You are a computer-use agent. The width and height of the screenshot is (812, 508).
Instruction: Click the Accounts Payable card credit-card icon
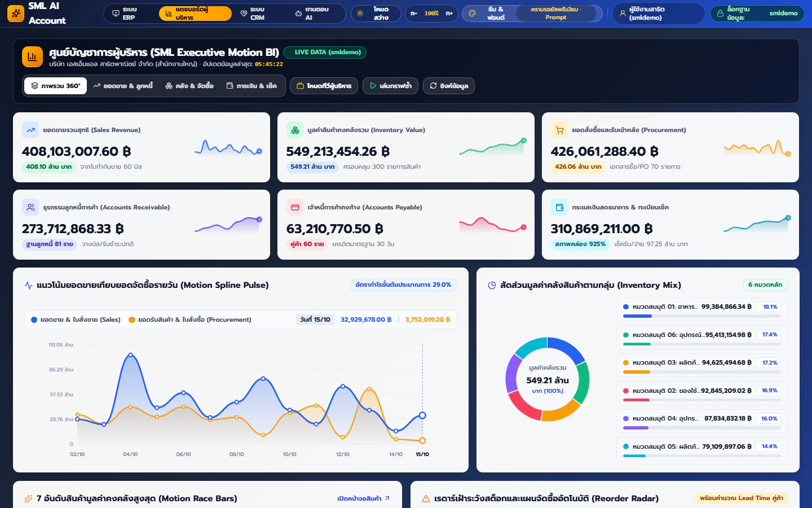click(x=295, y=207)
